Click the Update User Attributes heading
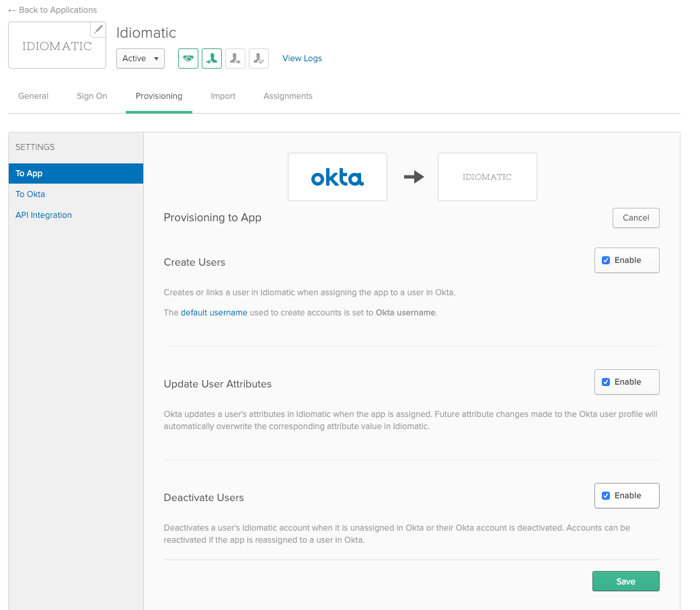 tap(218, 384)
